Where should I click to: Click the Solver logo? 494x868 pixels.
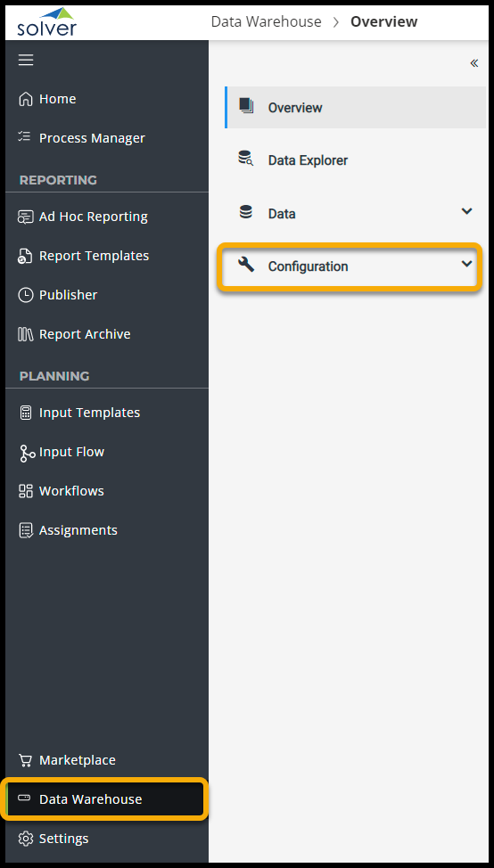[x=47, y=21]
